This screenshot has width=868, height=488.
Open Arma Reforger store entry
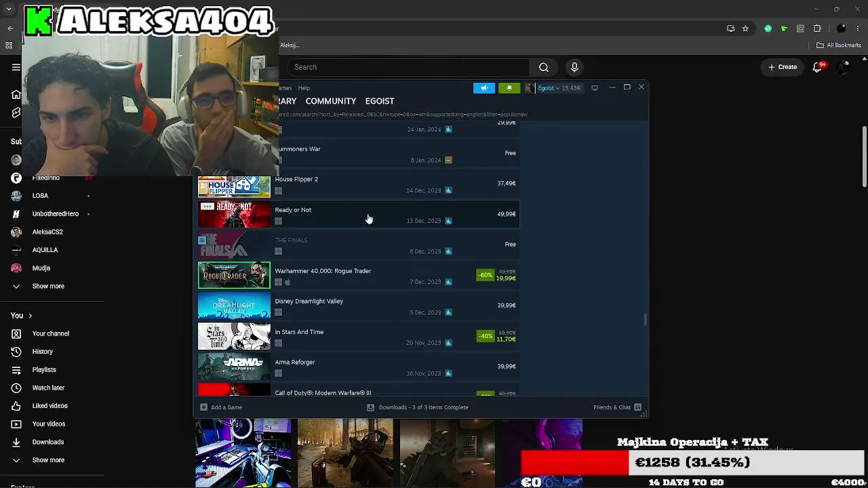tap(358, 367)
